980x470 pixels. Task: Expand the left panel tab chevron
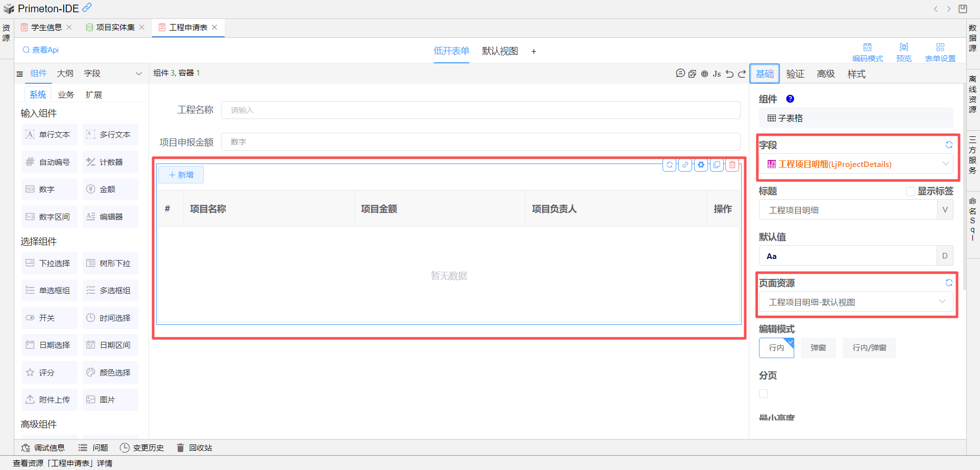[138, 74]
